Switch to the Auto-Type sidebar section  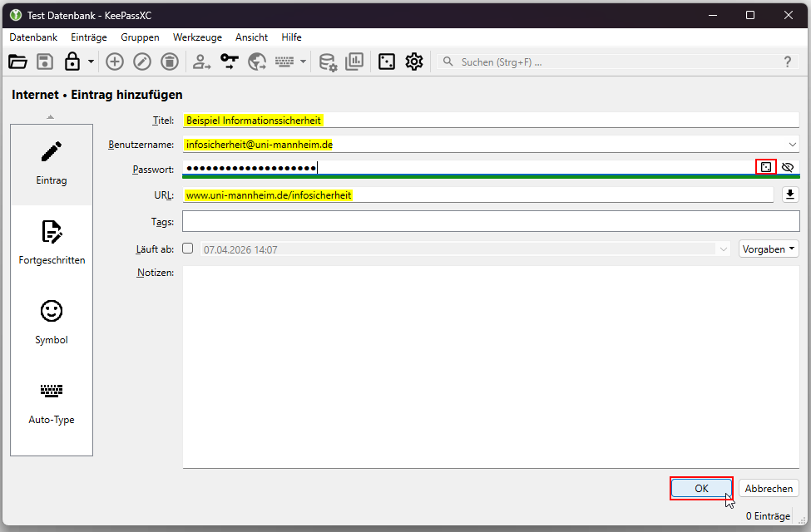(52, 403)
